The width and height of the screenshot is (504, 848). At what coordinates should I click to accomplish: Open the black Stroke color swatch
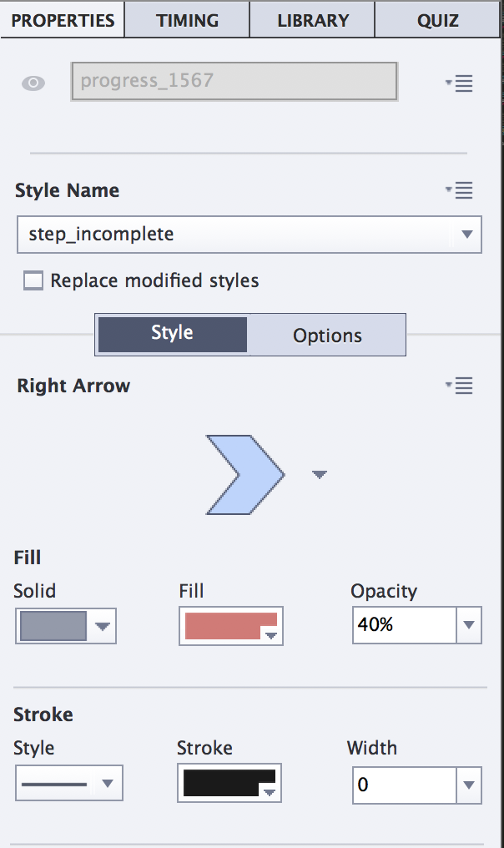(229, 783)
